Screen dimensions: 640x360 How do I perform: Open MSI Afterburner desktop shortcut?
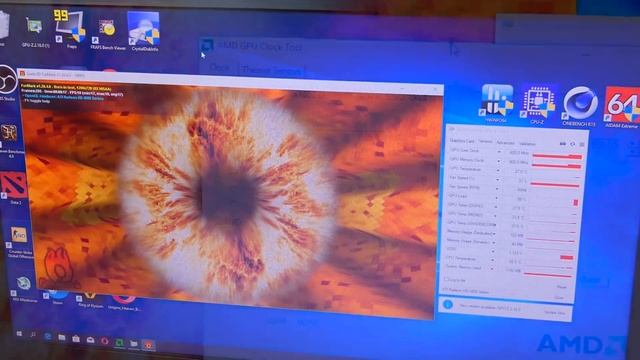tap(24, 289)
